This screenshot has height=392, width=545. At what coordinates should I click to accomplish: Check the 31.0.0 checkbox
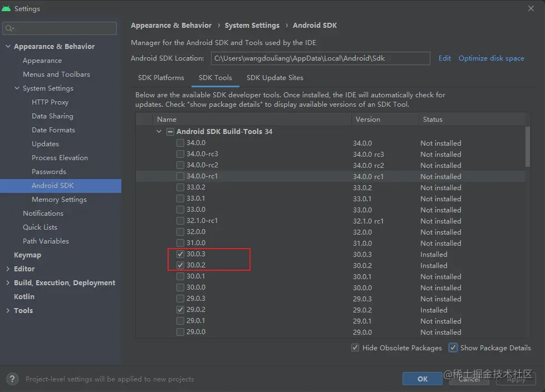tap(180, 242)
